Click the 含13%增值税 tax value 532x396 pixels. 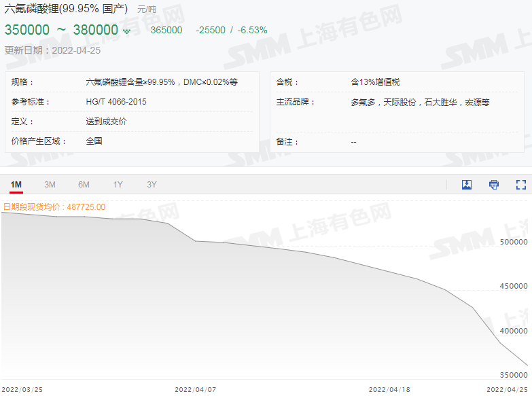pyautogui.click(x=375, y=82)
